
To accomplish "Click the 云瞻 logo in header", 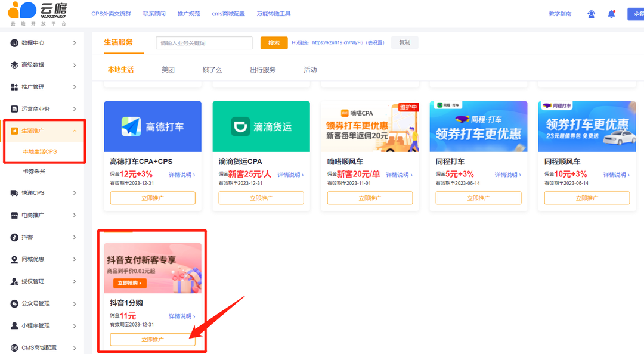I will 38,14.
